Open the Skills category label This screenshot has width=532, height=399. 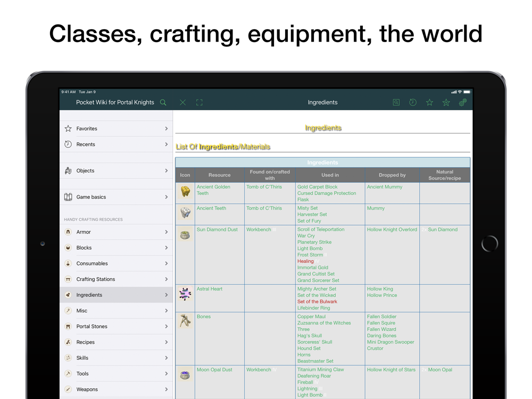tap(82, 358)
